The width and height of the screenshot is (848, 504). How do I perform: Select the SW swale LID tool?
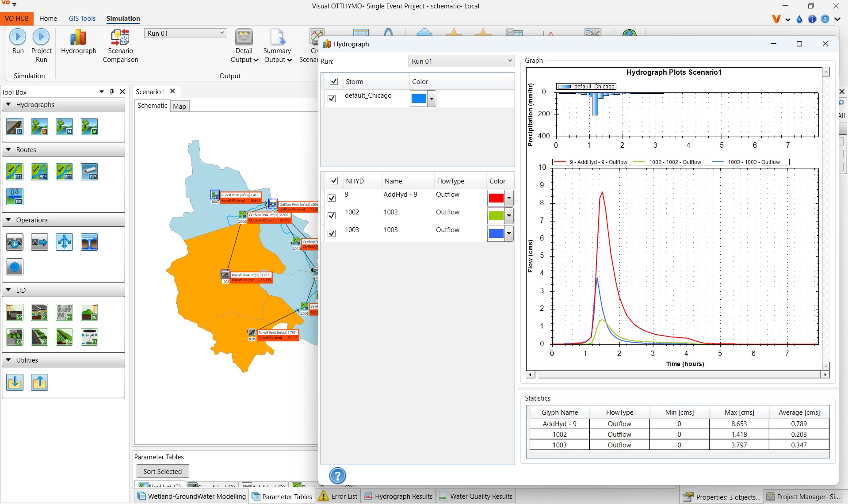tap(64, 337)
